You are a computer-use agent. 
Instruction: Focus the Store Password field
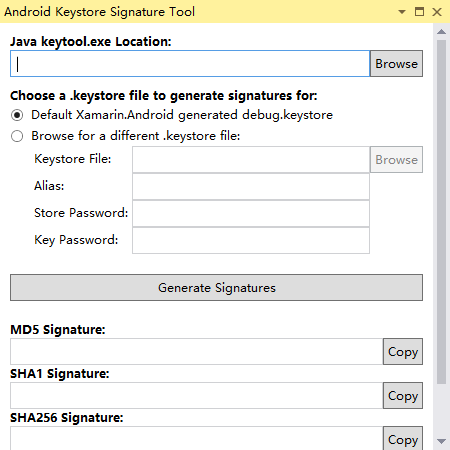(x=251, y=214)
